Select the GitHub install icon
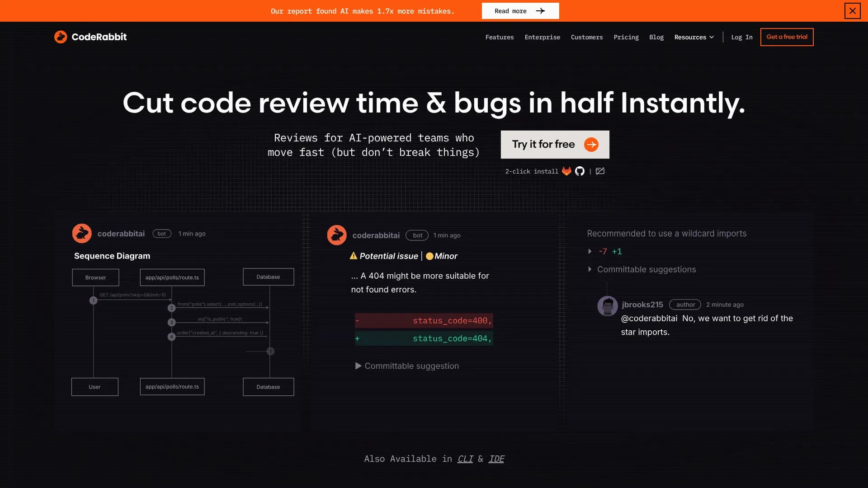The height and width of the screenshot is (488, 868). [580, 171]
